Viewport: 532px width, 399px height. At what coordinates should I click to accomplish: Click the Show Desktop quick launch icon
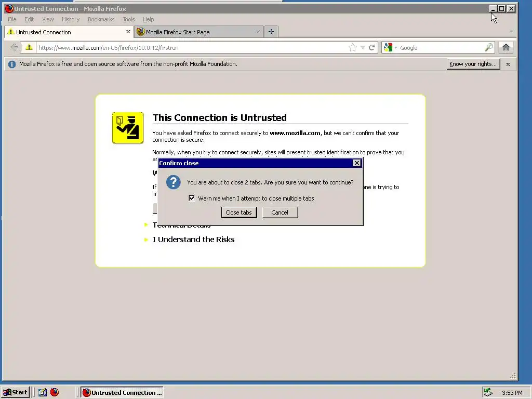coord(43,393)
